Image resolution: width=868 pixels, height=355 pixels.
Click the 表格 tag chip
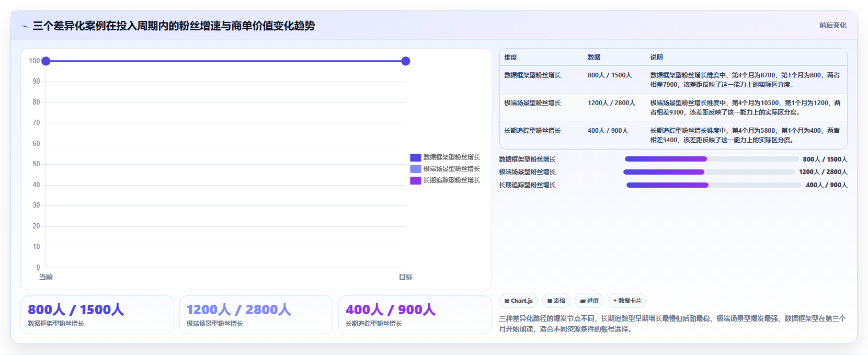pyautogui.click(x=556, y=301)
